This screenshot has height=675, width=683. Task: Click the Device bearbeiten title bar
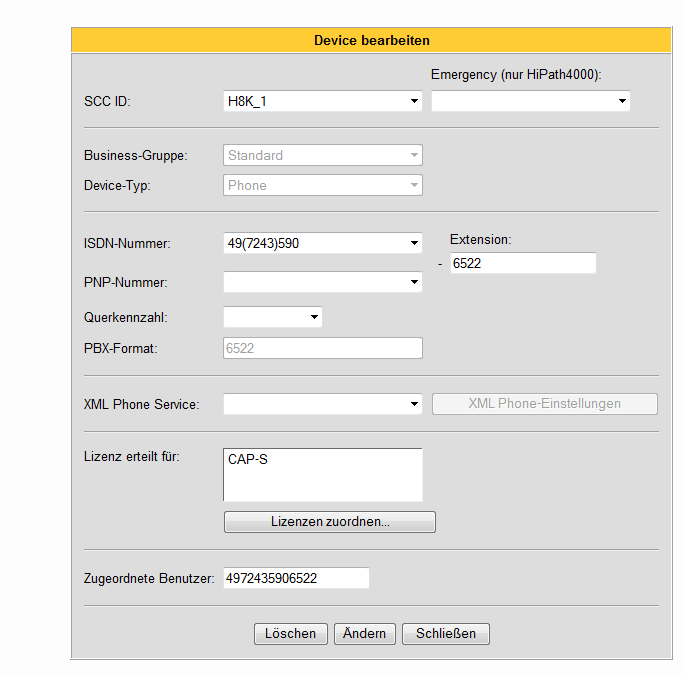(x=372, y=40)
